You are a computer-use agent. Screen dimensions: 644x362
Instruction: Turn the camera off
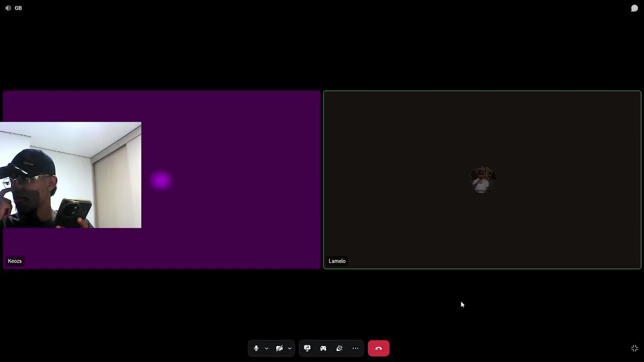[x=279, y=348]
